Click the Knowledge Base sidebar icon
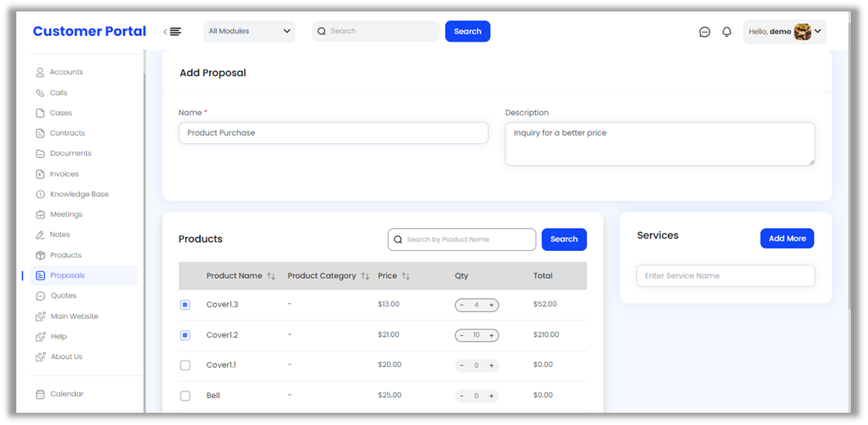The height and width of the screenshot is (425, 868). (x=40, y=195)
